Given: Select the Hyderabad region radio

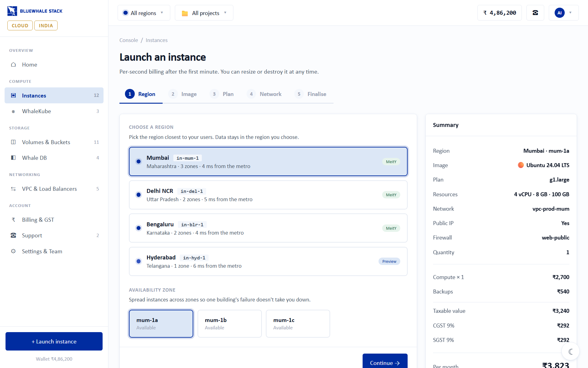Looking at the screenshot, I should tap(138, 261).
